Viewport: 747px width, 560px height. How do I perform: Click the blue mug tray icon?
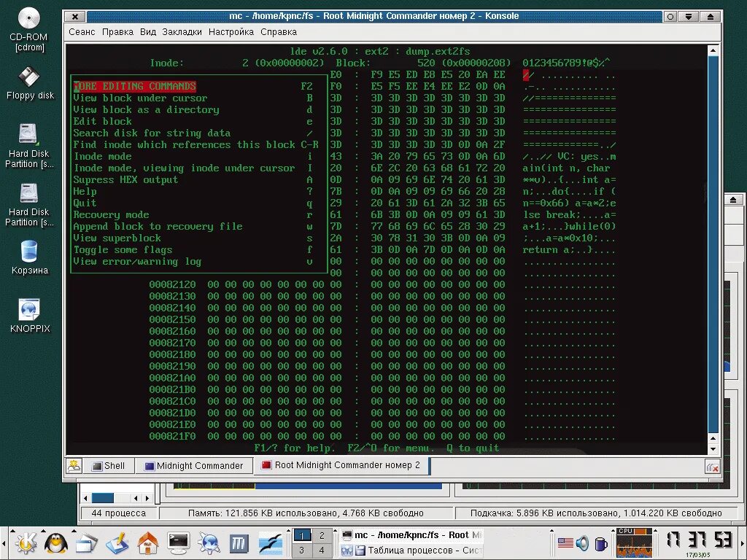tap(601, 543)
